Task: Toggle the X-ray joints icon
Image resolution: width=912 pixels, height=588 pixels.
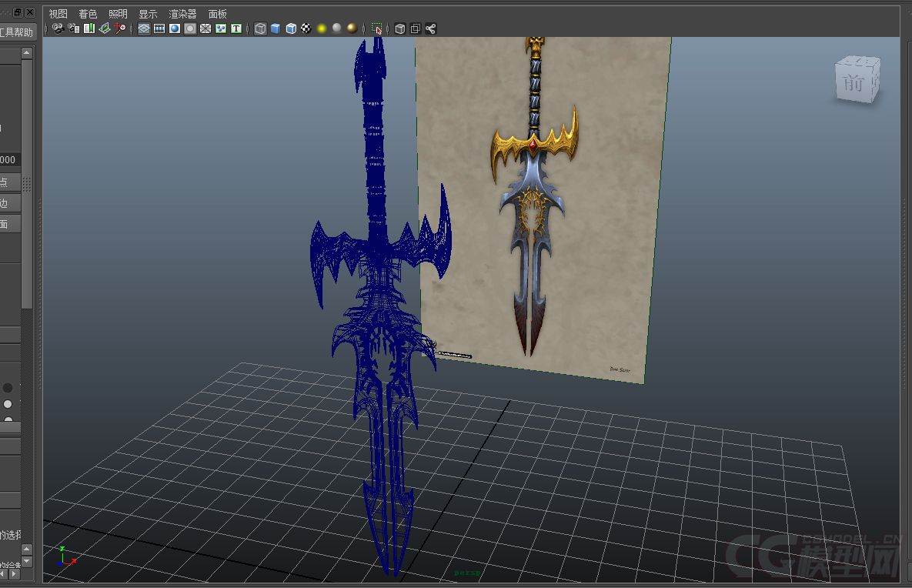Action: (430, 28)
